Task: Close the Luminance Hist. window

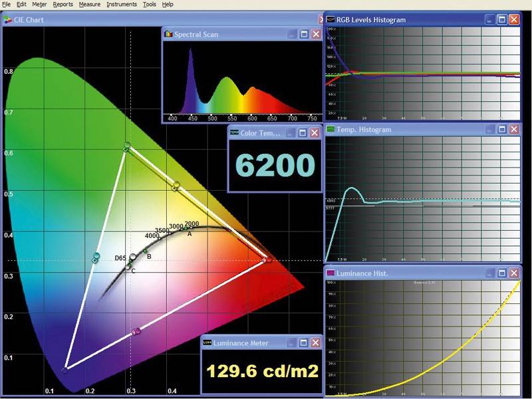Action: pyautogui.click(x=514, y=273)
